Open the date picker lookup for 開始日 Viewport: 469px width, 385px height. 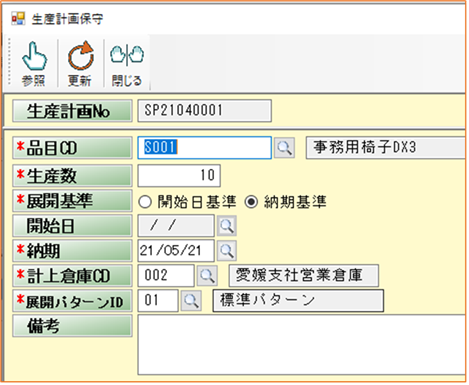(227, 226)
